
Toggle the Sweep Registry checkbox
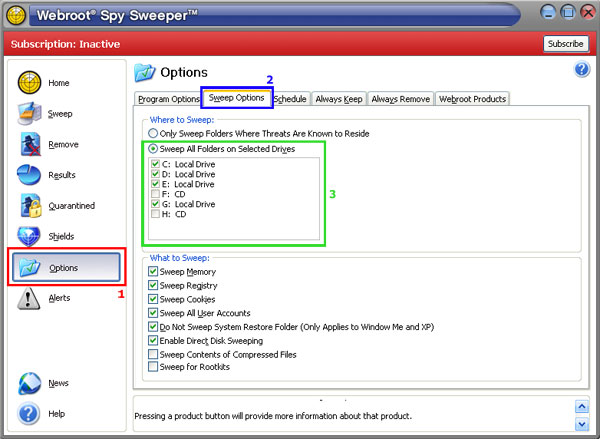pos(153,285)
